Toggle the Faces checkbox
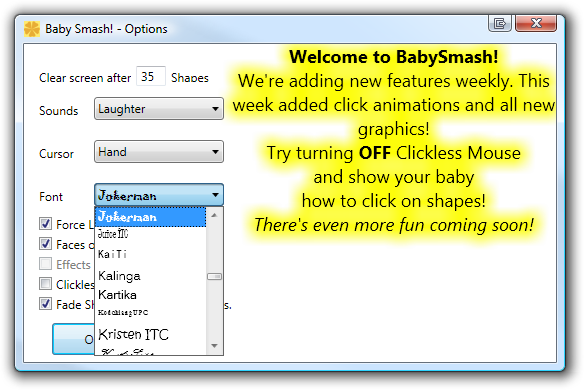This screenshot has width=584, height=390. tap(45, 244)
